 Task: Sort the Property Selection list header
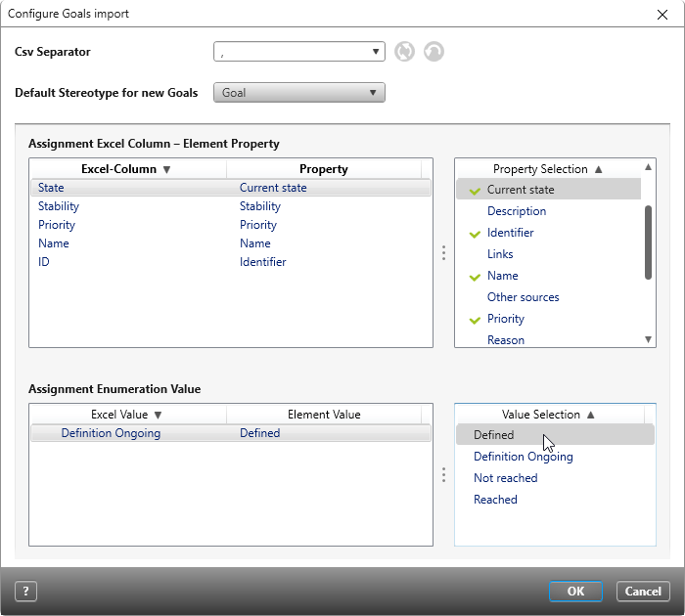coord(548,169)
